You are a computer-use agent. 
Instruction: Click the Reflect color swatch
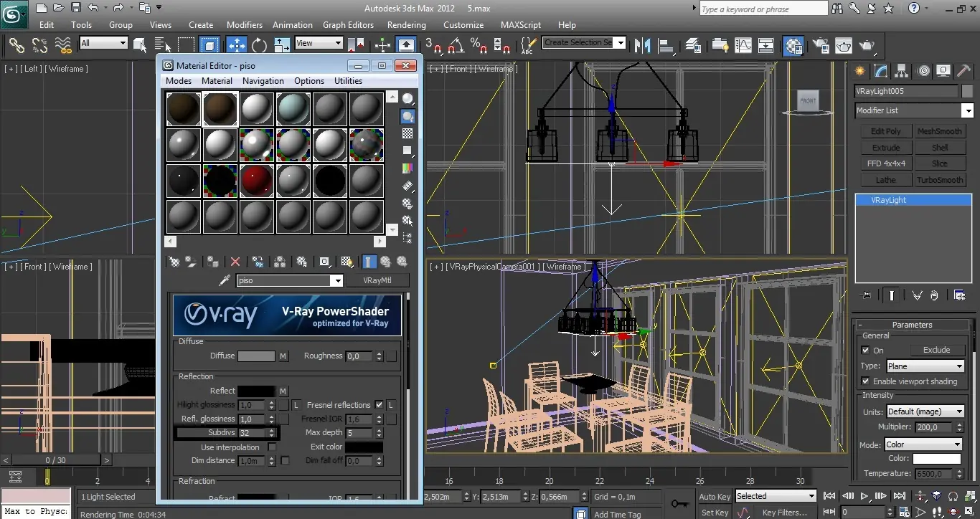pyautogui.click(x=256, y=391)
